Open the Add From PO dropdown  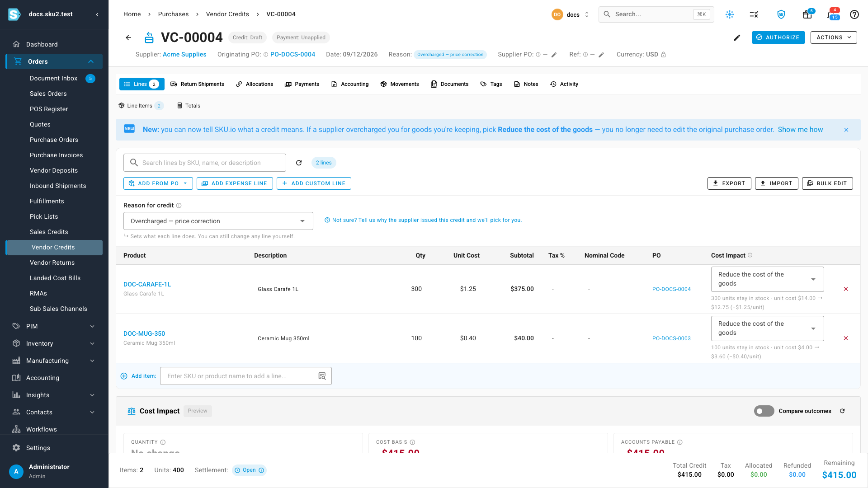158,183
